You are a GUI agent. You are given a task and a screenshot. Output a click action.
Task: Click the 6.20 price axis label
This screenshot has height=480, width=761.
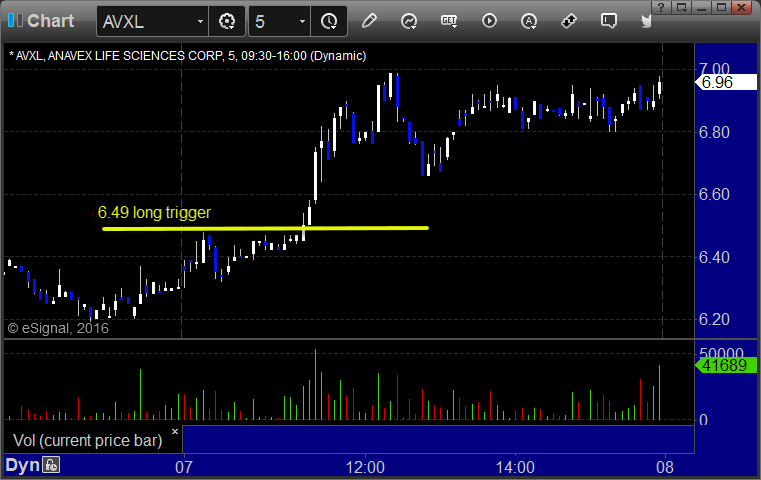714,319
